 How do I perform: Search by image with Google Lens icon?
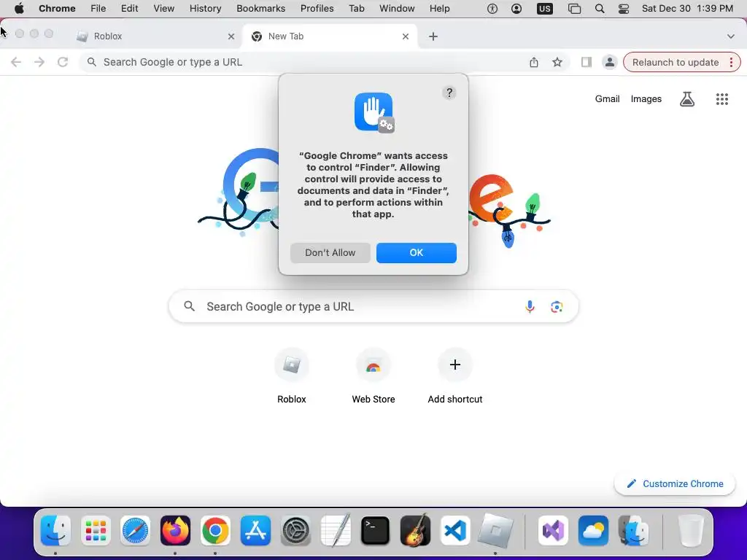point(557,307)
